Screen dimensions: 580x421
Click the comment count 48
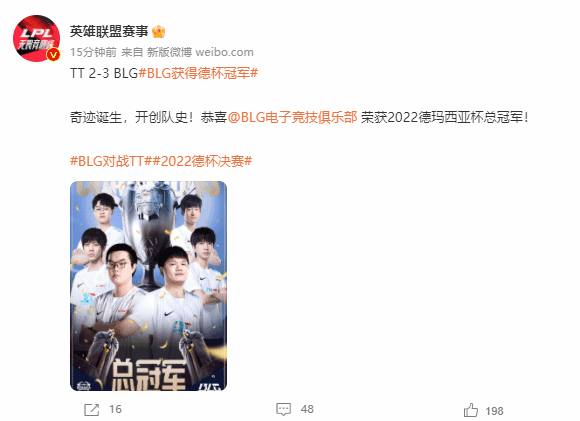(307, 409)
